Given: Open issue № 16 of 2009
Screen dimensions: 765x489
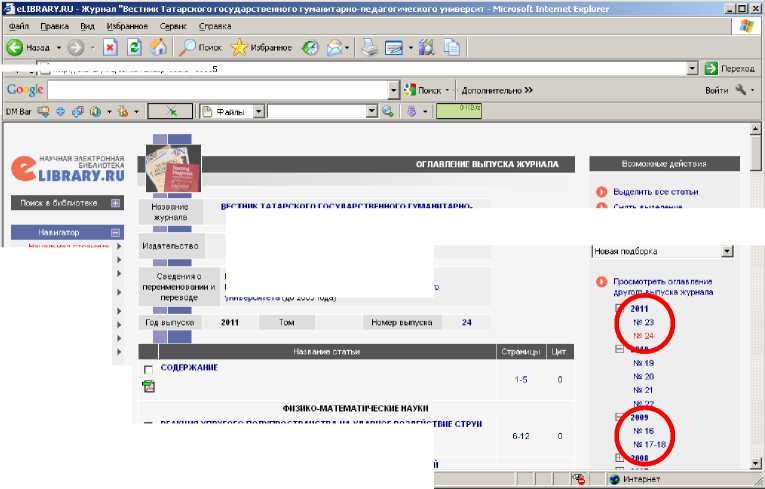Looking at the screenshot, I should (x=644, y=431).
